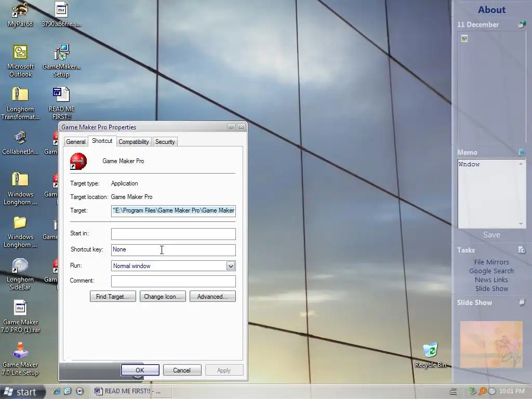Click the empty Start in field
This screenshot has width=532, height=399.
pyautogui.click(x=174, y=234)
